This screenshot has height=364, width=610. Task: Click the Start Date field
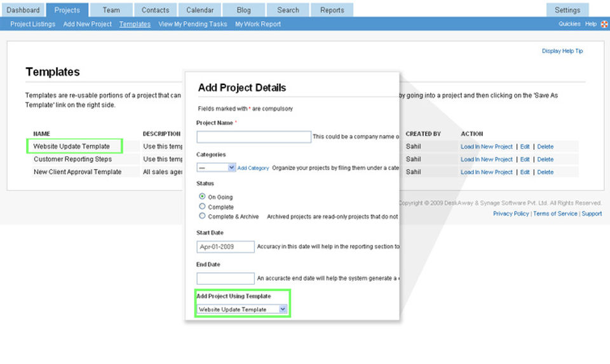tap(226, 246)
